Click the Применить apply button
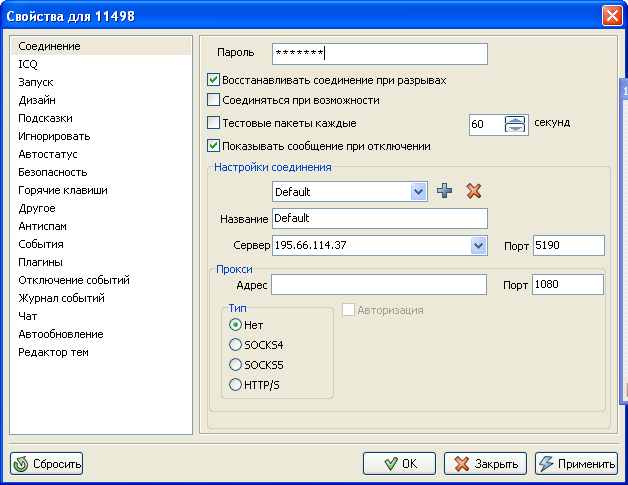Viewport: 628px width, 485px height. pos(576,464)
